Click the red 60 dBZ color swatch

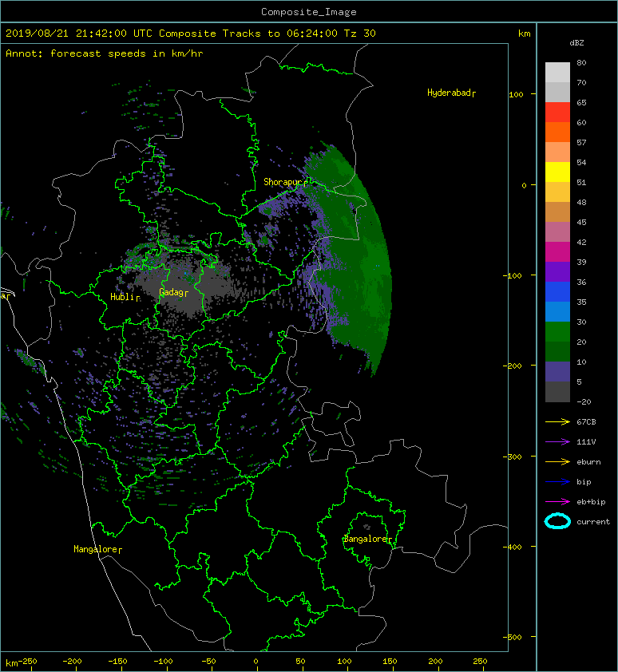[x=557, y=113]
